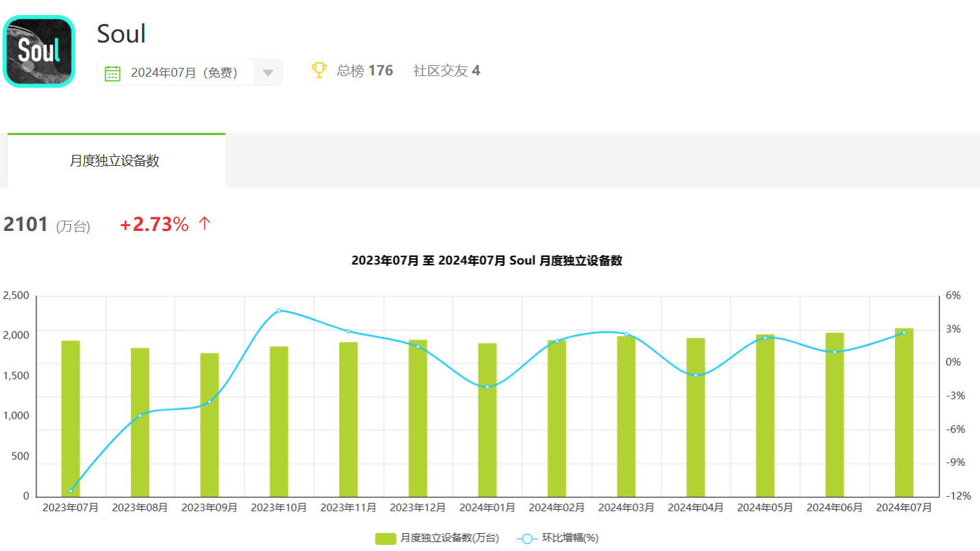Click the line data point at 2023年08月
The width and height of the screenshot is (980, 551).
point(140,415)
